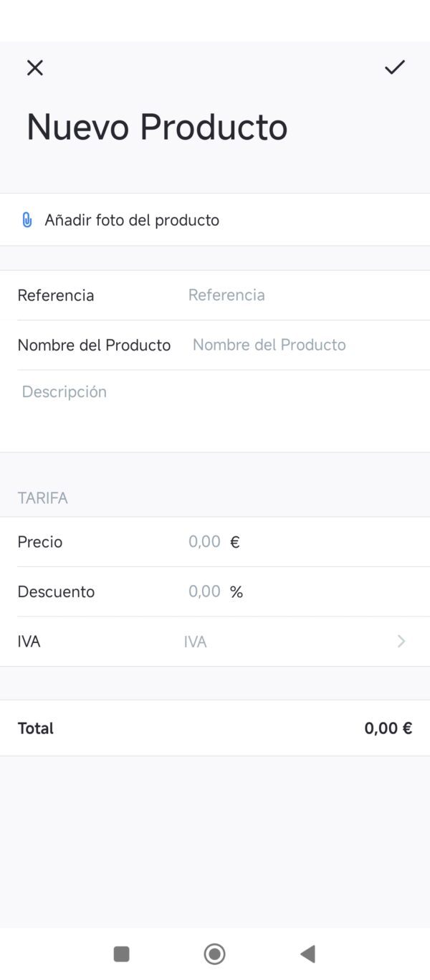Tap the IVA row chevron arrow
430x980 pixels.
point(401,642)
